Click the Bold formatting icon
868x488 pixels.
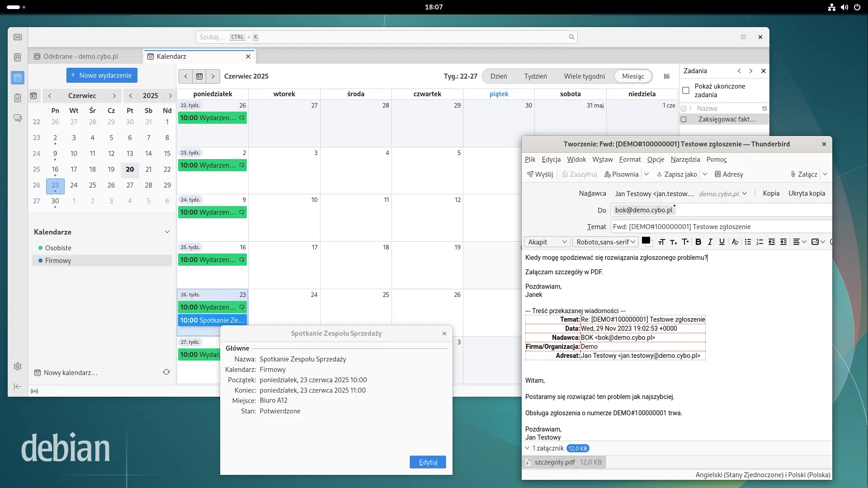pyautogui.click(x=698, y=242)
